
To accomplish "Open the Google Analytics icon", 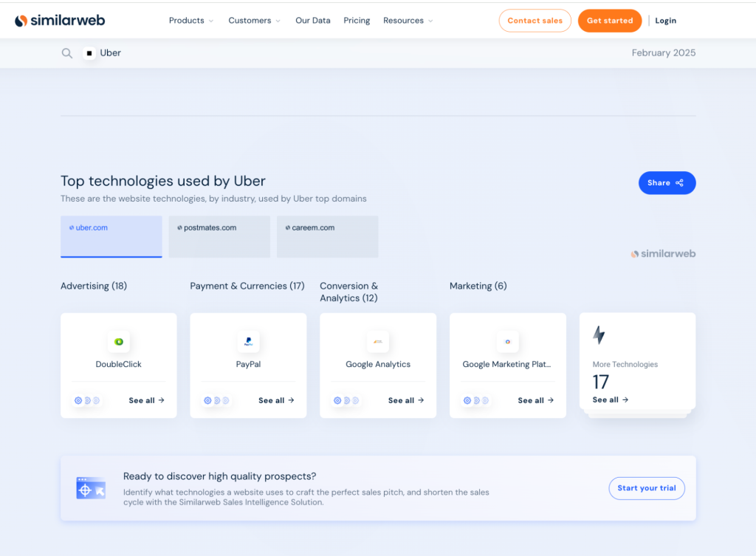I will point(378,341).
